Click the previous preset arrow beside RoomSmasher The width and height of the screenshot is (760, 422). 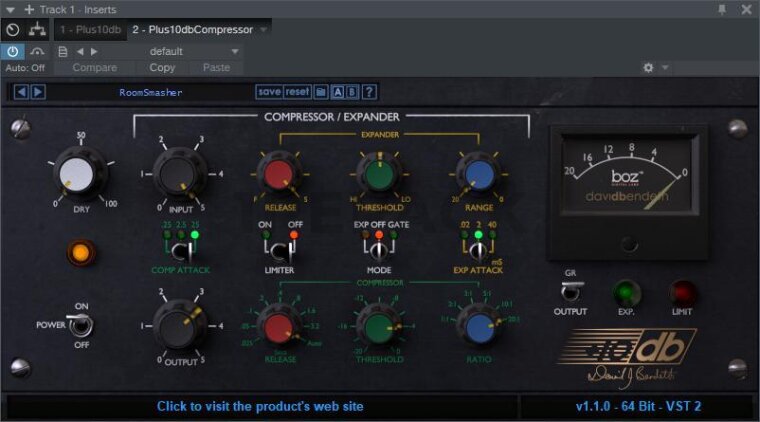[x=22, y=92]
